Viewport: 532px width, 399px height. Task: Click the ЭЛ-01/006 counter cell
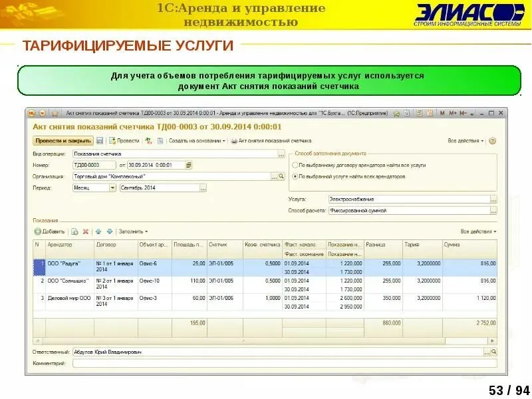(x=225, y=303)
